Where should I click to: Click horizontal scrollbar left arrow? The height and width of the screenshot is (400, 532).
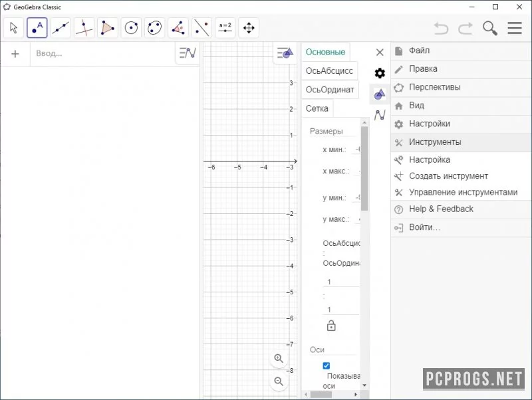306,395
